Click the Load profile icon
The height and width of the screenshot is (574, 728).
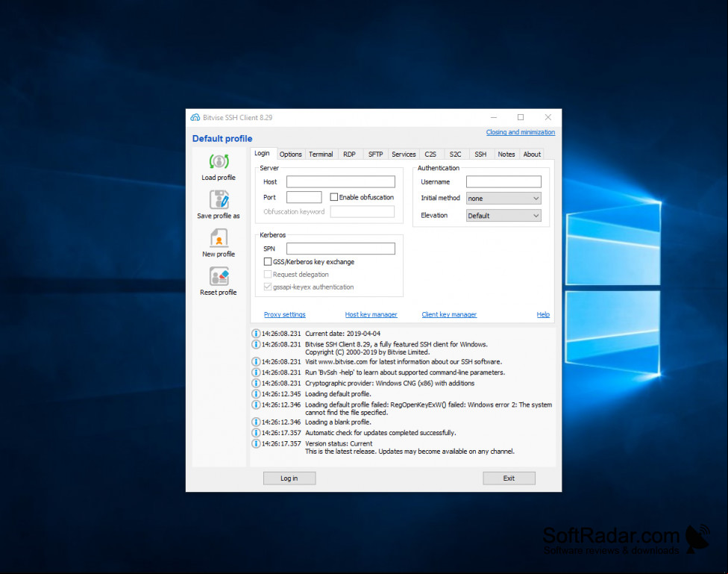tap(219, 161)
